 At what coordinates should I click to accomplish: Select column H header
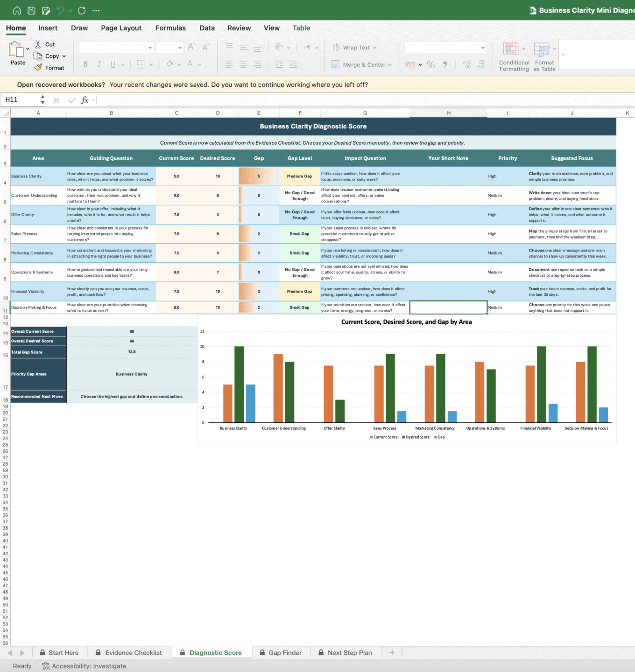[448, 113]
